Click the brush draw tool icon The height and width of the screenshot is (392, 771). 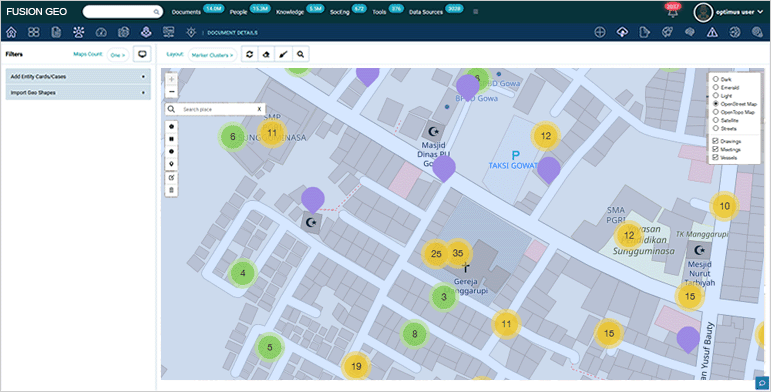tap(283, 55)
